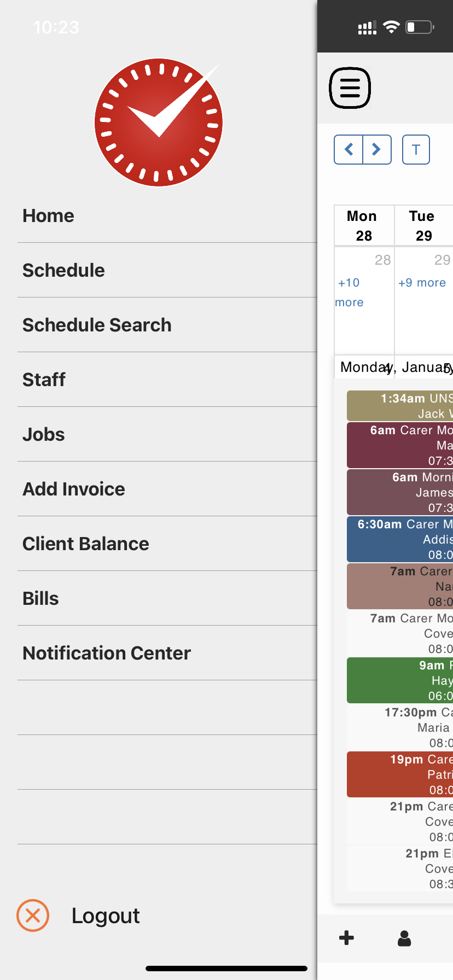This screenshot has width=453, height=980.
Task: Expand +10 more events on Monday
Action: (x=350, y=292)
